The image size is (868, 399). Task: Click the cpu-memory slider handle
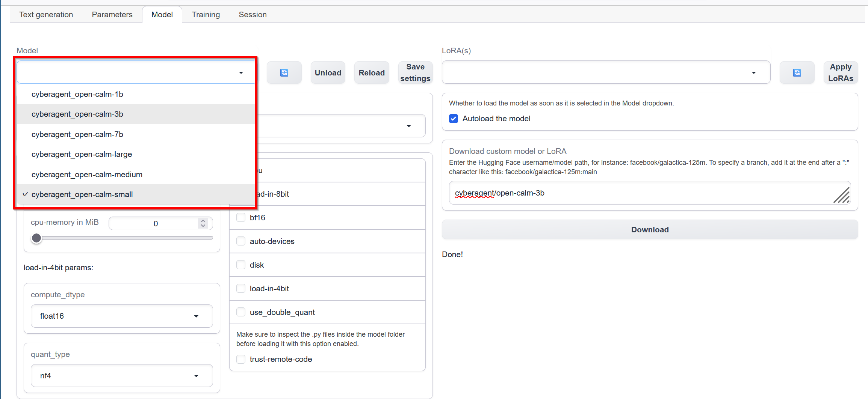pos(36,238)
